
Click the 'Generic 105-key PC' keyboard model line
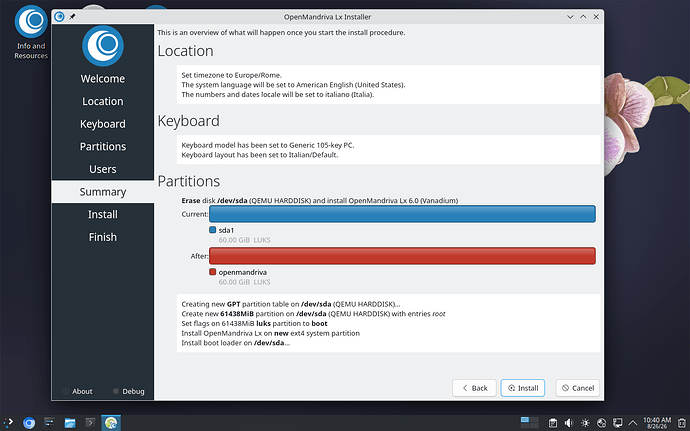coord(268,145)
